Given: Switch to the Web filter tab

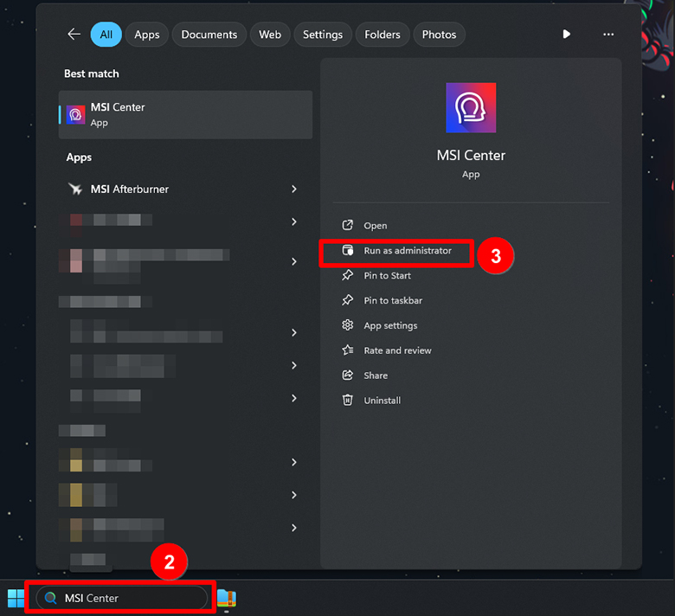Looking at the screenshot, I should coord(270,35).
